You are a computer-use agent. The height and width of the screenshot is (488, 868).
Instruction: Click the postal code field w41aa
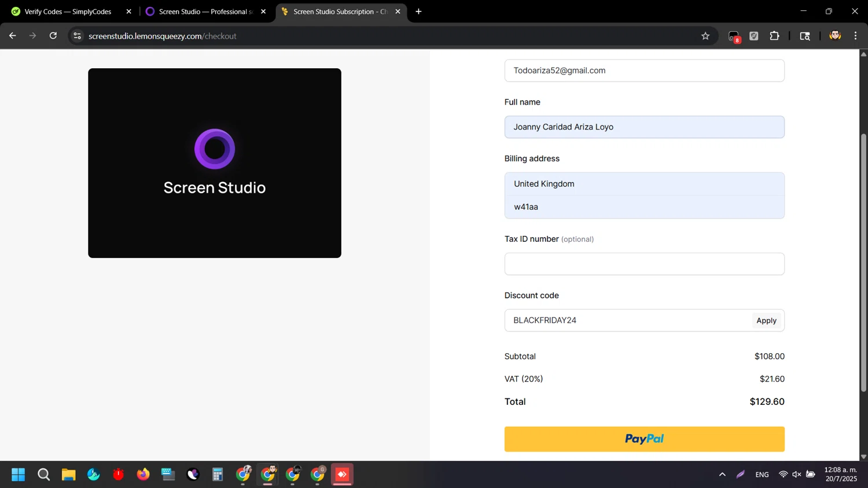click(644, 207)
